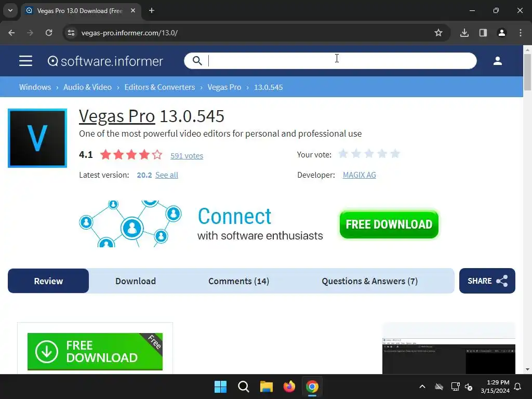Click the search magnifier icon in site search

197,61
